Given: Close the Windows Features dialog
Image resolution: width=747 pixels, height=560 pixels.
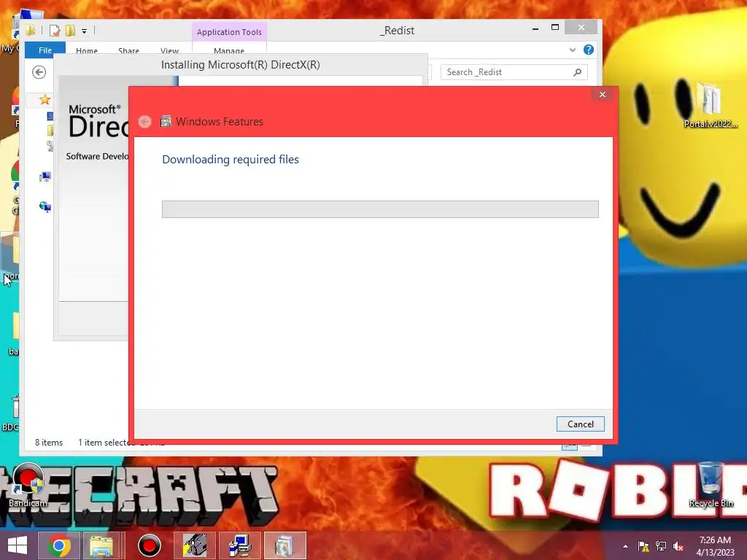Looking at the screenshot, I should click(x=602, y=94).
